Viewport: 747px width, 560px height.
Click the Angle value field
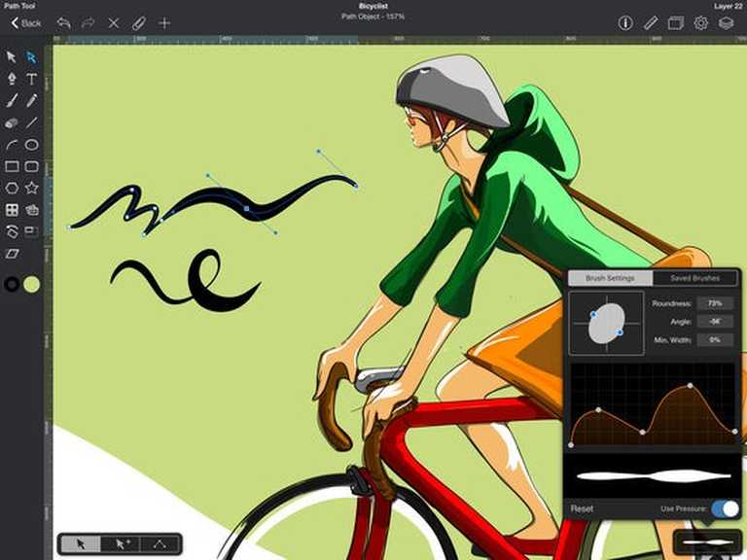click(715, 322)
